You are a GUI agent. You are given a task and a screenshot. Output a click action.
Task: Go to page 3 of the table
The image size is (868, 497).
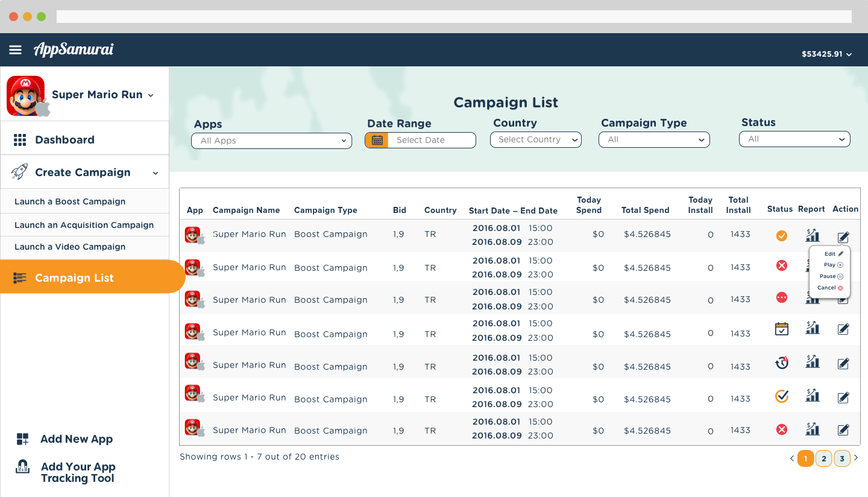[x=842, y=458]
